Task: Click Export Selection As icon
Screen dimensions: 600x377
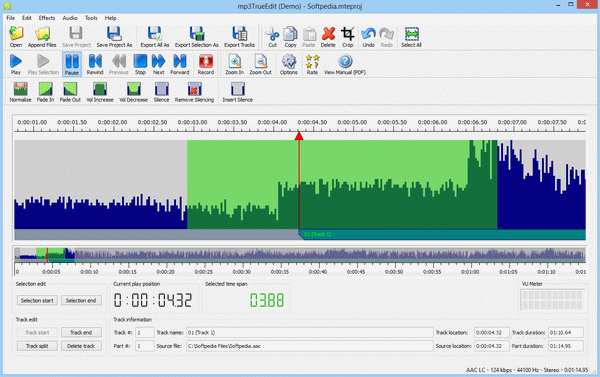Action: [x=197, y=37]
